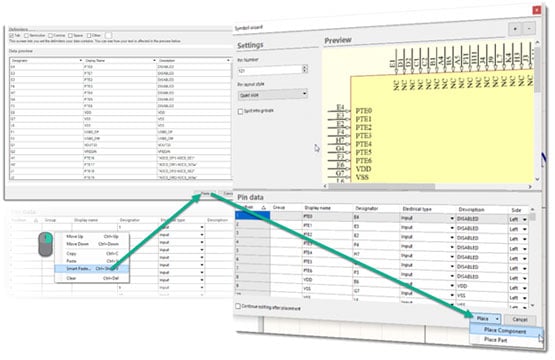Click the preview horizontal scrollbar

tap(382, 186)
